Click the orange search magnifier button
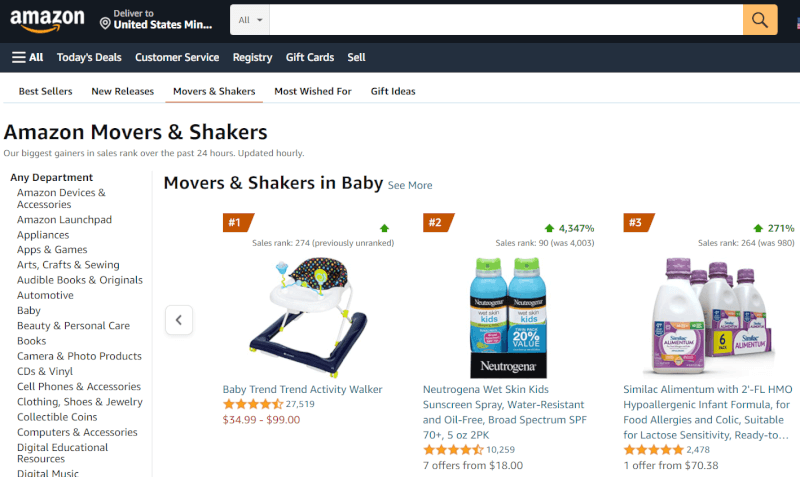This screenshot has width=800, height=477. (760, 20)
